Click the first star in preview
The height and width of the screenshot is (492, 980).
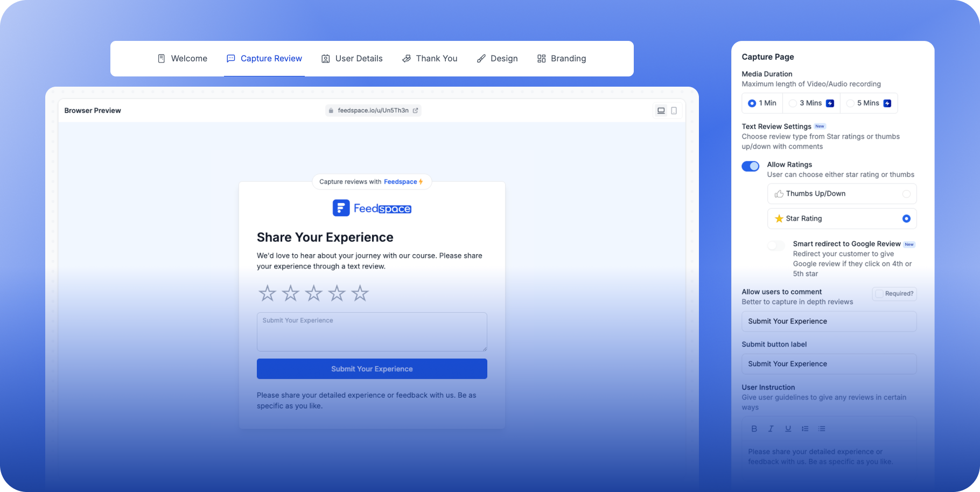pyautogui.click(x=267, y=293)
